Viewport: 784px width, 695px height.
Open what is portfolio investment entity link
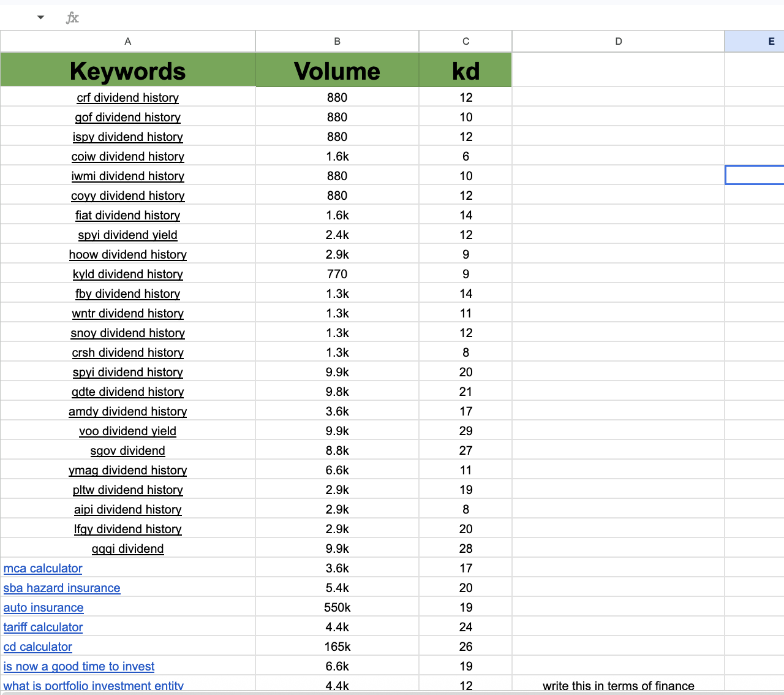pyautogui.click(x=94, y=685)
